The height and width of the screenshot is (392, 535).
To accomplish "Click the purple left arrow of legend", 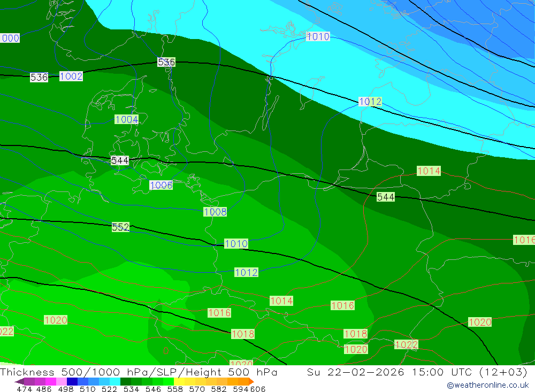I will [x=19, y=381].
